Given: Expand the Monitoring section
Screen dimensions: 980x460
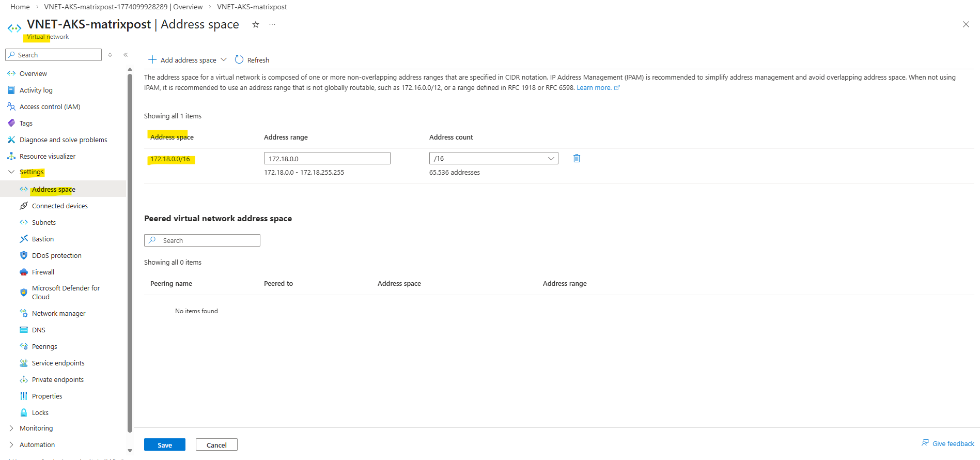Looking at the screenshot, I should [11, 428].
